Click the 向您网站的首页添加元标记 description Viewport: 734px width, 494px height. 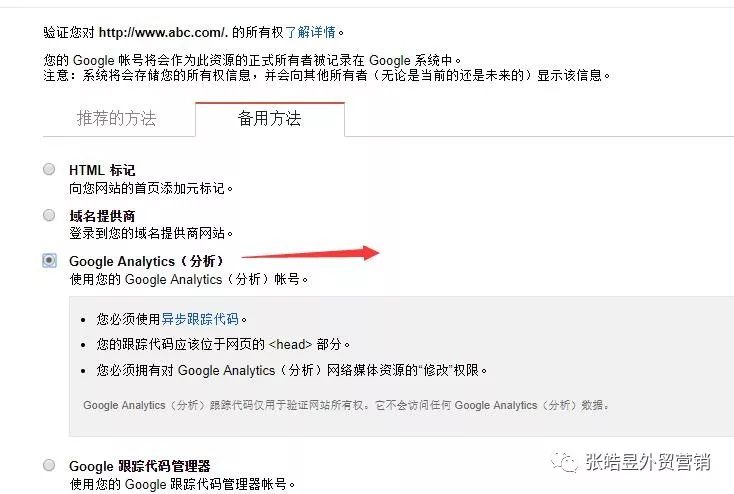(151, 188)
